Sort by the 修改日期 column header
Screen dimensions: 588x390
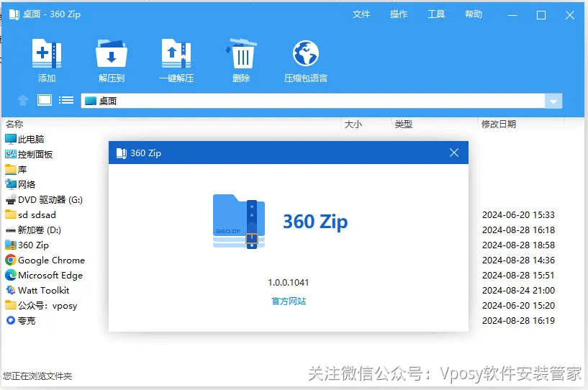tap(498, 124)
